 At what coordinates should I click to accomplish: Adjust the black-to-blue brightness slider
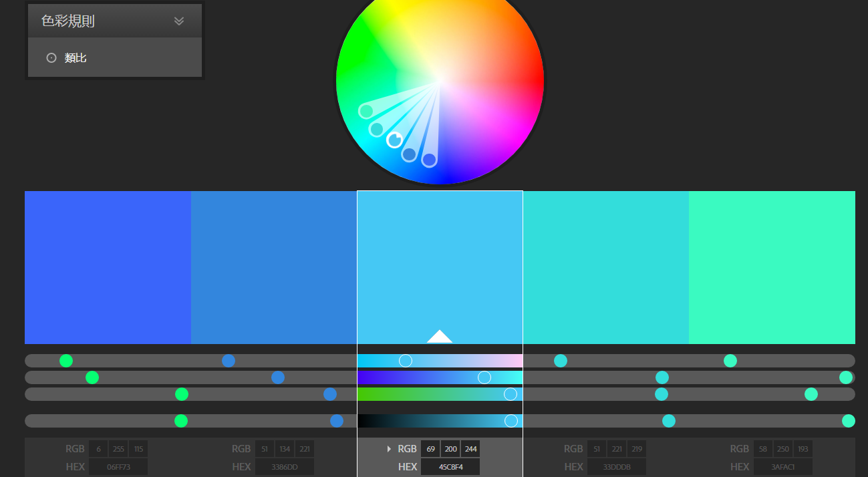(440, 421)
